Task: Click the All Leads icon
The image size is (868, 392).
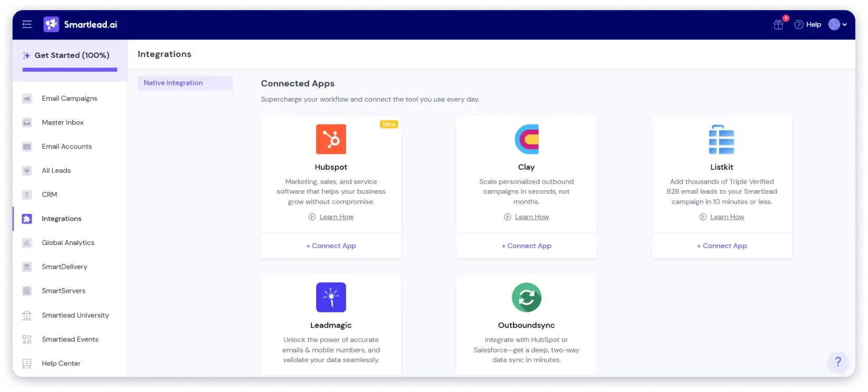Action: 27,171
